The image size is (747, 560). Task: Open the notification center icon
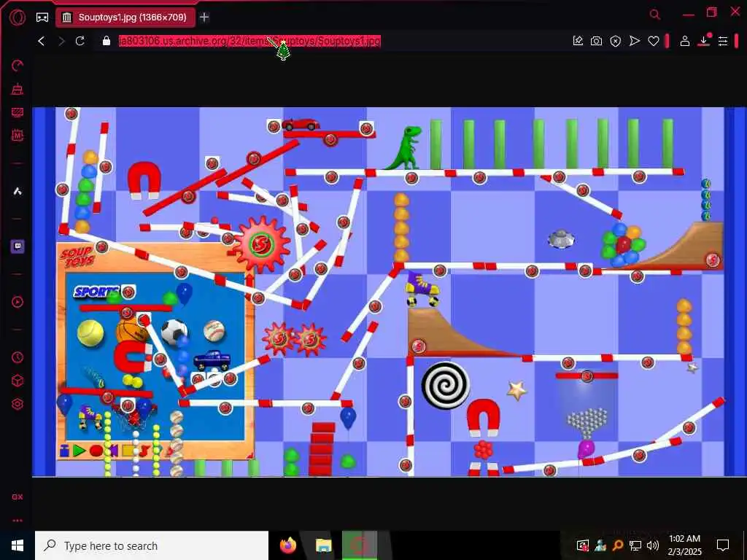723,545
